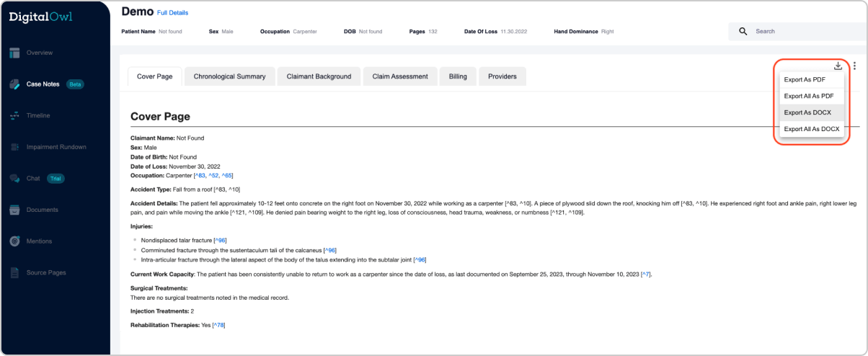Click the Overview sidebar icon
Screen dimensions: 868x356
[x=14, y=53]
